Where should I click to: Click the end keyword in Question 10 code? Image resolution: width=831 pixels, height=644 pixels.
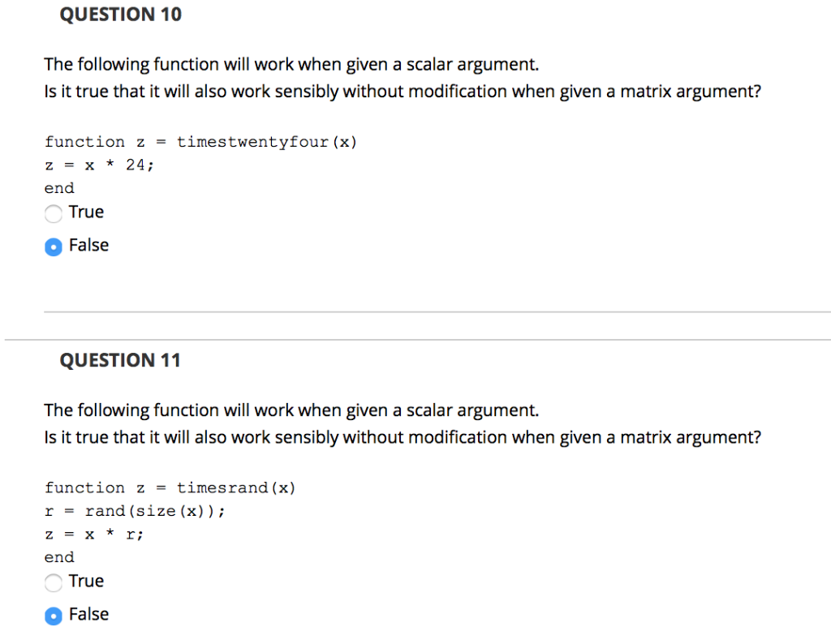[x=58, y=187]
